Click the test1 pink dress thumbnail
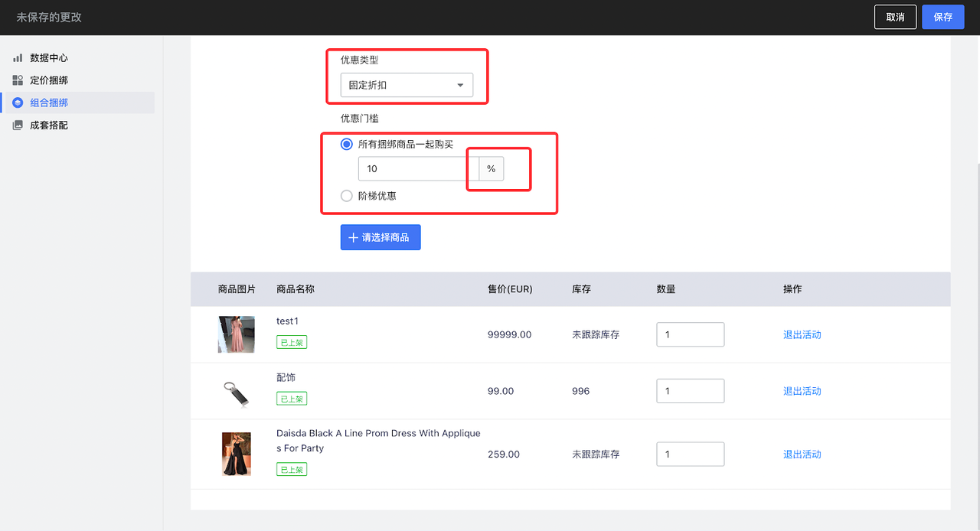This screenshot has width=980, height=531. (x=236, y=334)
